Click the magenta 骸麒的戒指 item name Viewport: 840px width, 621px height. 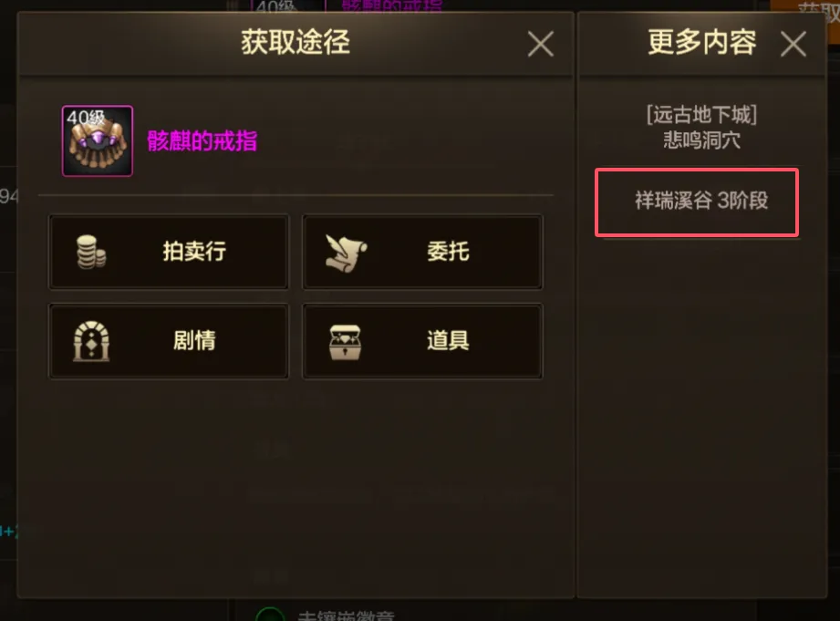202,141
